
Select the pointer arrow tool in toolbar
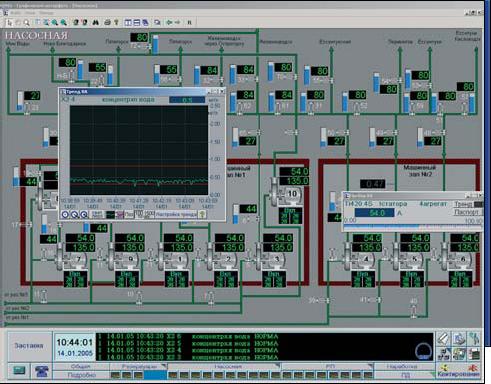pyautogui.click(x=10, y=22)
